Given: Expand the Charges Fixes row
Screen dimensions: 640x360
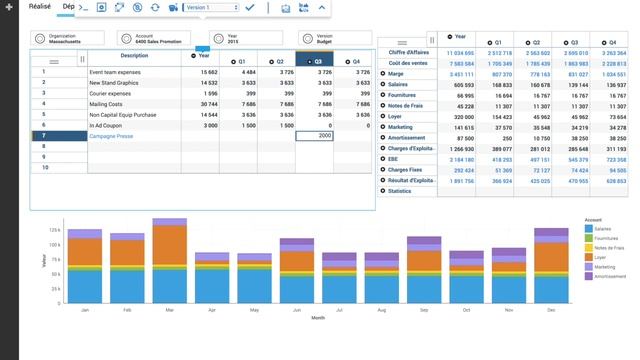Looking at the screenshot, I should [383, 170].
